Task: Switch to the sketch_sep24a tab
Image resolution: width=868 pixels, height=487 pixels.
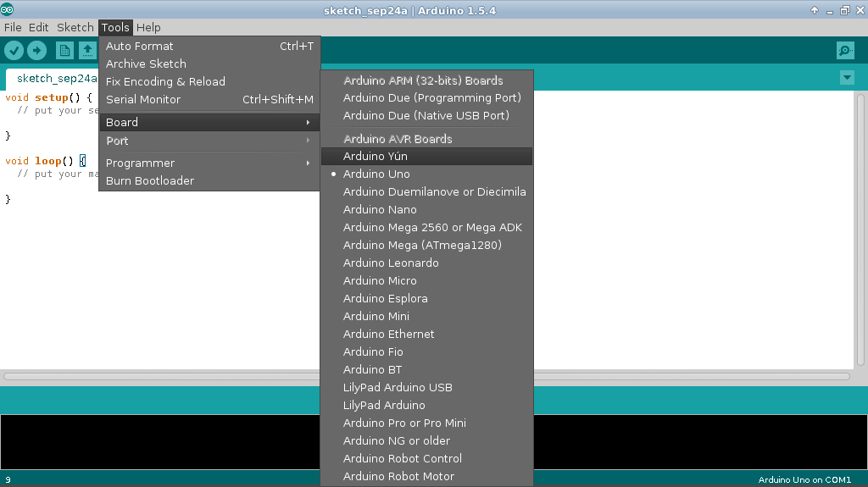Action: 53,79
